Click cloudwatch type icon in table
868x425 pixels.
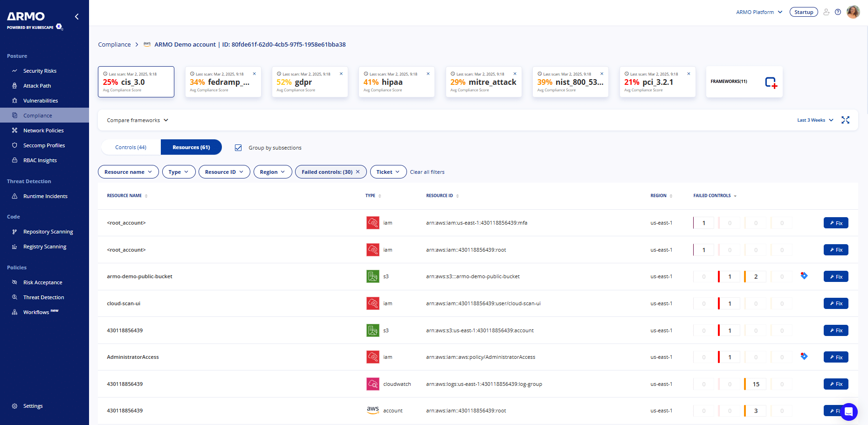[x=372, y=384]
